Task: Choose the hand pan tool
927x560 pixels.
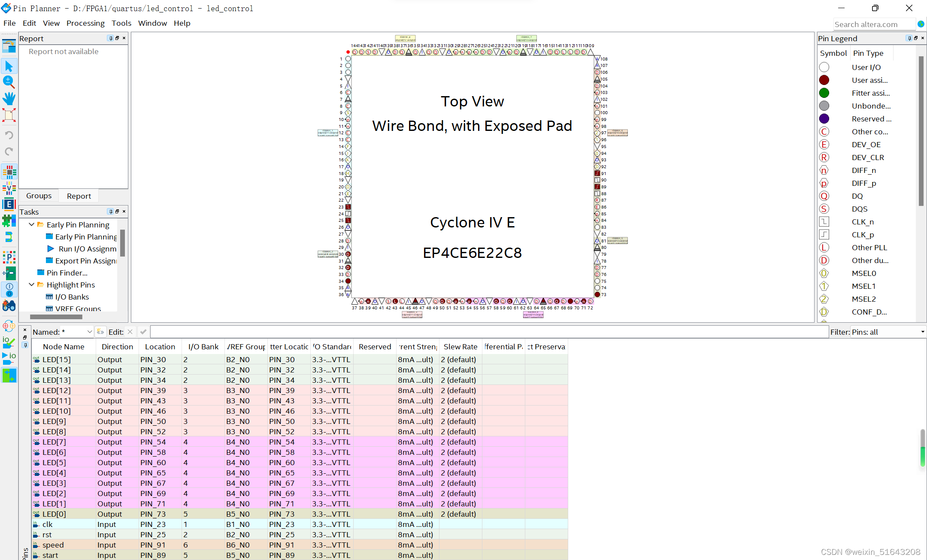Action: pyautogui.click(x=9, y=98)
